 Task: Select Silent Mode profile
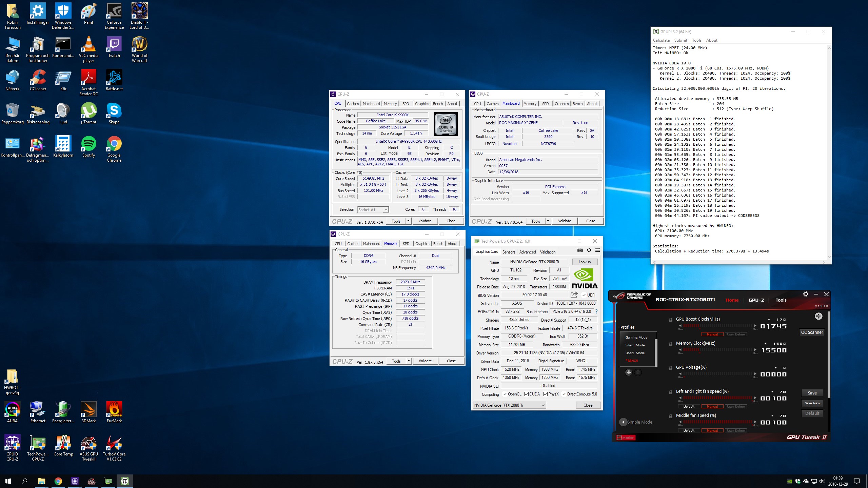[635, 345]
